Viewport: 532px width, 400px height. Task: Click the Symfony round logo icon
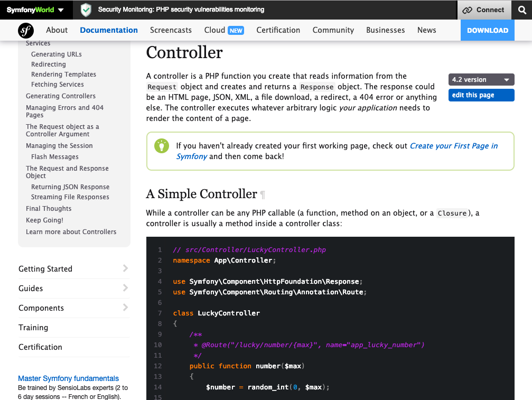[x=26, y=30]
